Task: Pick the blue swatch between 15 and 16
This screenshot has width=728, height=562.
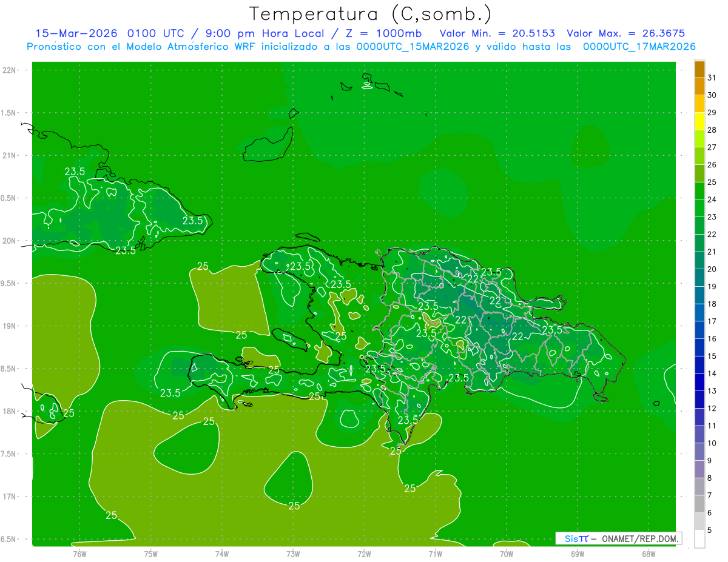Action: [699, 347]
